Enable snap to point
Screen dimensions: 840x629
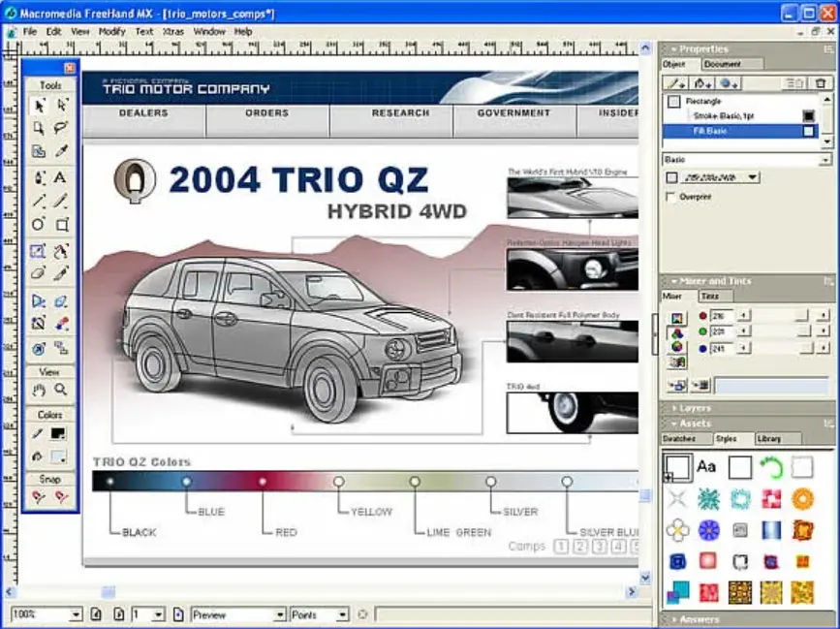pyautogui.click(x=40, y=496)
